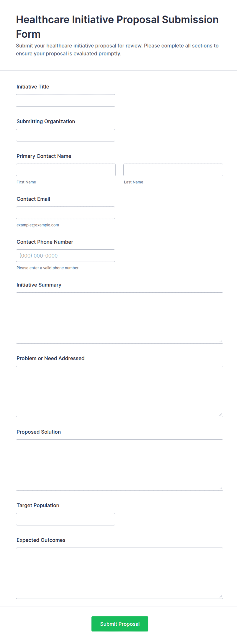Screen dimensions: 237x644
Task: Click the Problem or Need Addressed text area
Action: point(120,392)
